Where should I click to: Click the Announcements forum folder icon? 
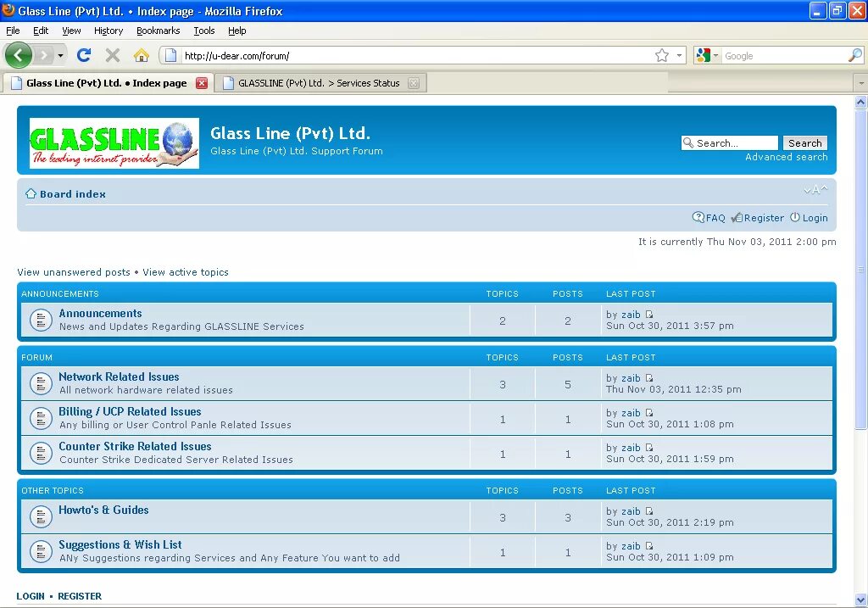(41, 320)
